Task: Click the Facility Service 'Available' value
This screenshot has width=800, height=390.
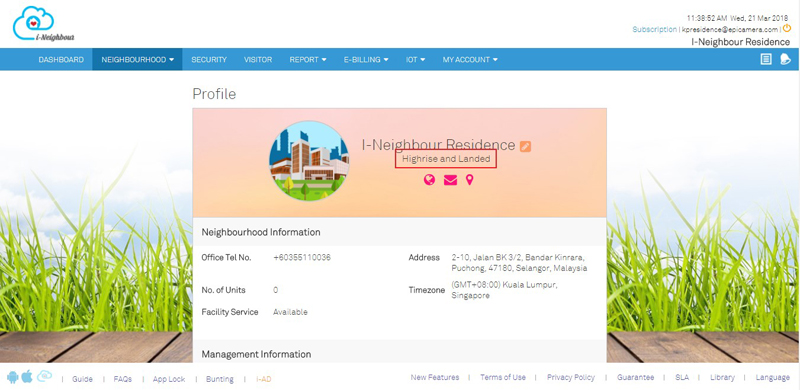Action: coord(290,312)
